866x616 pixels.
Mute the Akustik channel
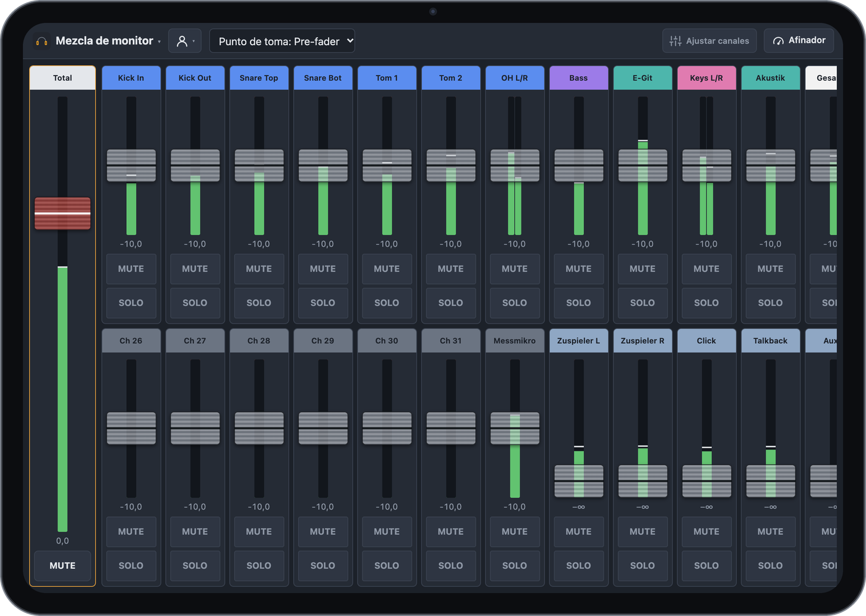click(771, 269)
